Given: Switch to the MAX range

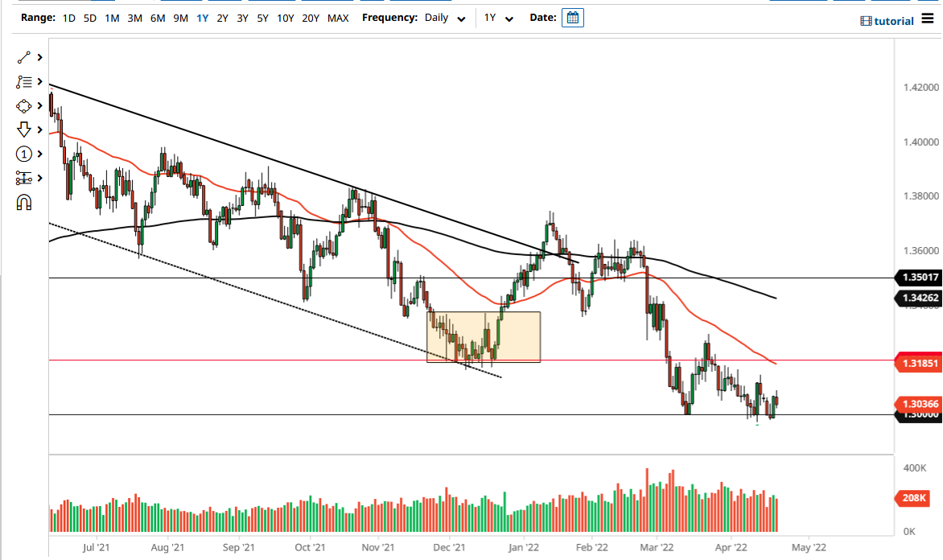Looking at the screenshot, I should [331, 18].
